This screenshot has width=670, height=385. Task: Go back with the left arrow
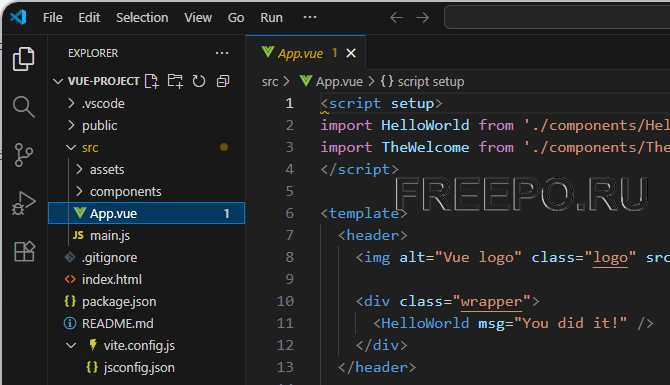click(x=397, y=18)
